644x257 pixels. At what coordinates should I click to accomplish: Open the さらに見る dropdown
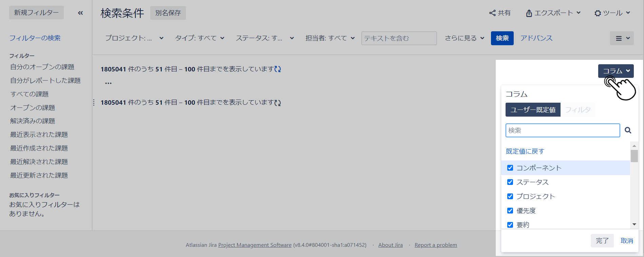click(464, 38)
